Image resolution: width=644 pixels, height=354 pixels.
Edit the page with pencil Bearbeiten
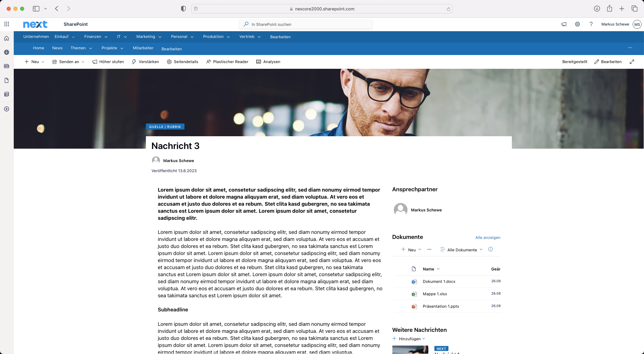(x=608, y=62)
